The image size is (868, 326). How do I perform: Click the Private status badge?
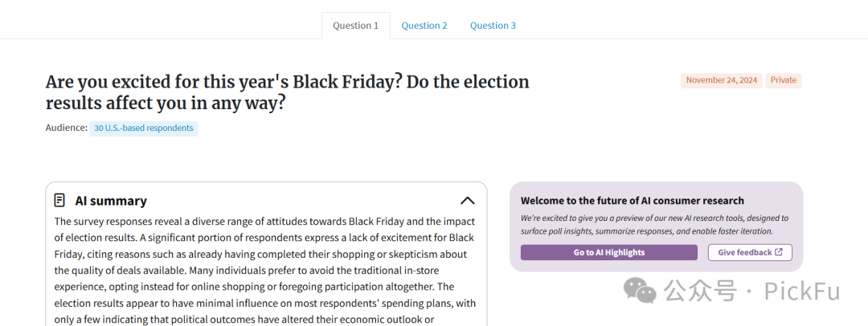[784, 80]
